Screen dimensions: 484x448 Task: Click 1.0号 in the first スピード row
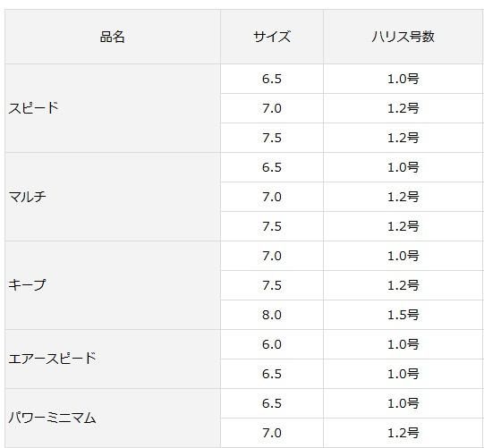(x=403, y=79)
